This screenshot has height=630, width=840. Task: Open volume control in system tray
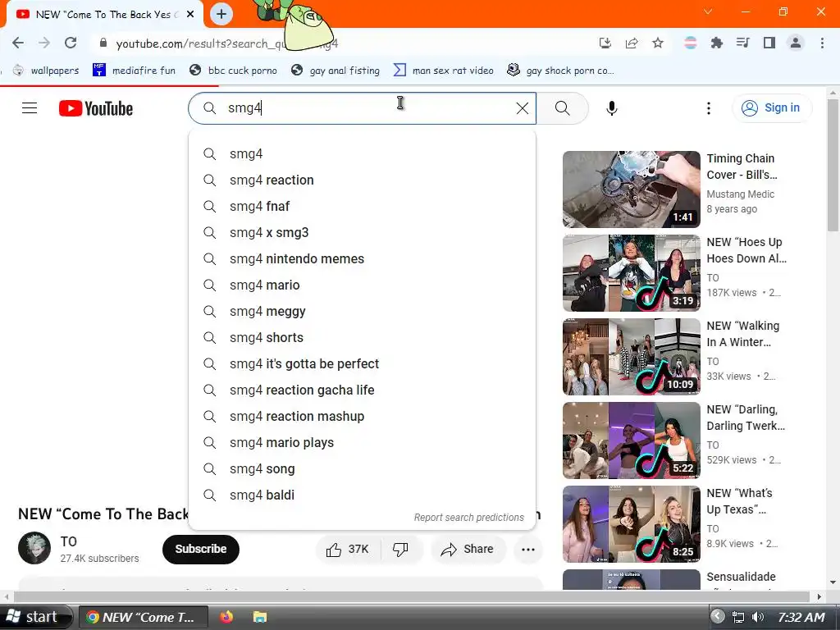point(757,617)
